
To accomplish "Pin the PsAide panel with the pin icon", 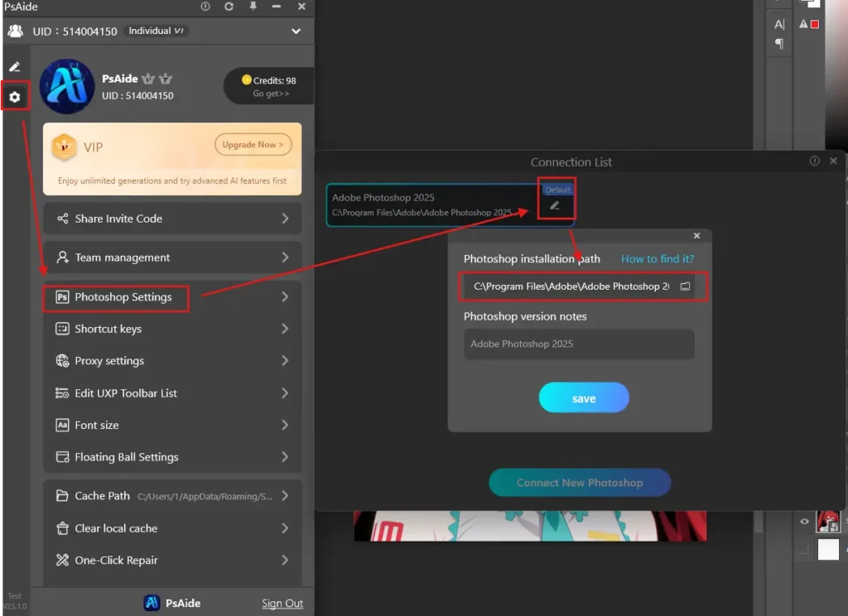I will 252,7.
